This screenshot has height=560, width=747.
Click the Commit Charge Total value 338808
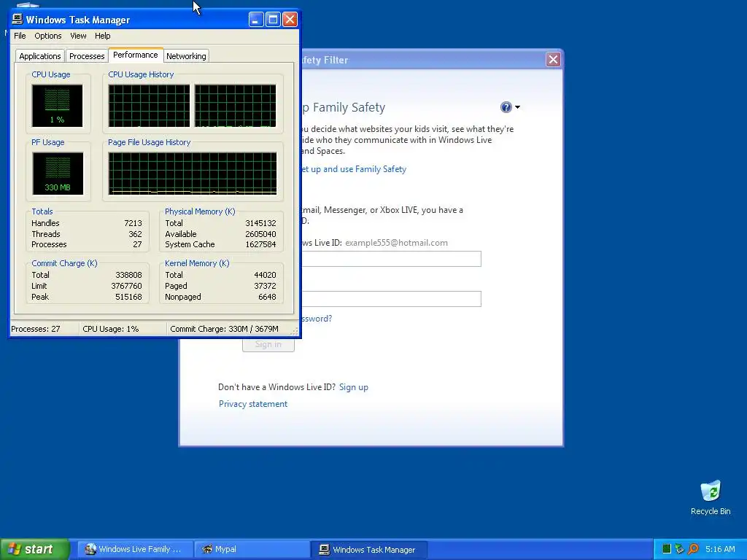[128, 275]
